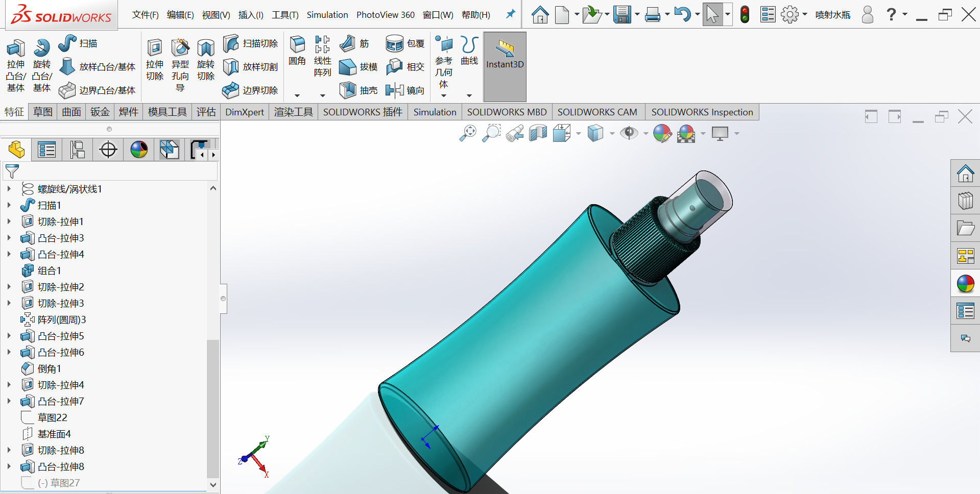980x494 pixels.
Task: Click the Zoom to Fit view icon
Action: click(x=468, y=134)
